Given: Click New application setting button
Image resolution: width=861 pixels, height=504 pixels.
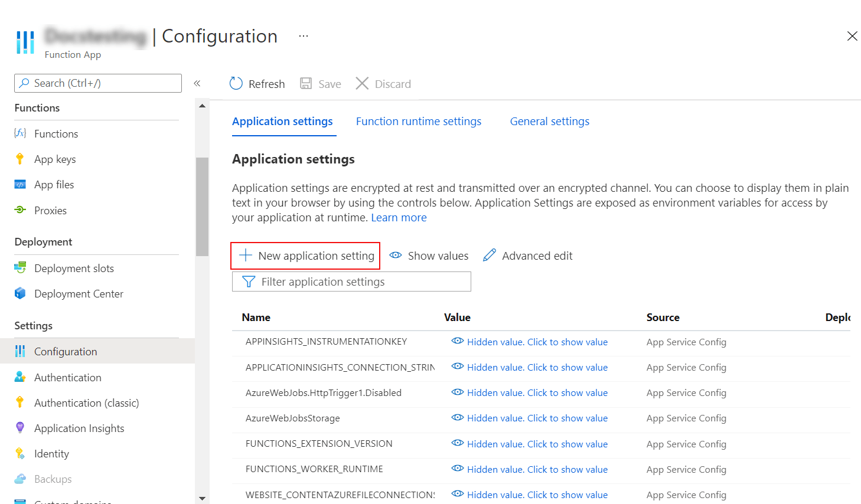Looking at the screenshot, I should (x=305, y=256).
